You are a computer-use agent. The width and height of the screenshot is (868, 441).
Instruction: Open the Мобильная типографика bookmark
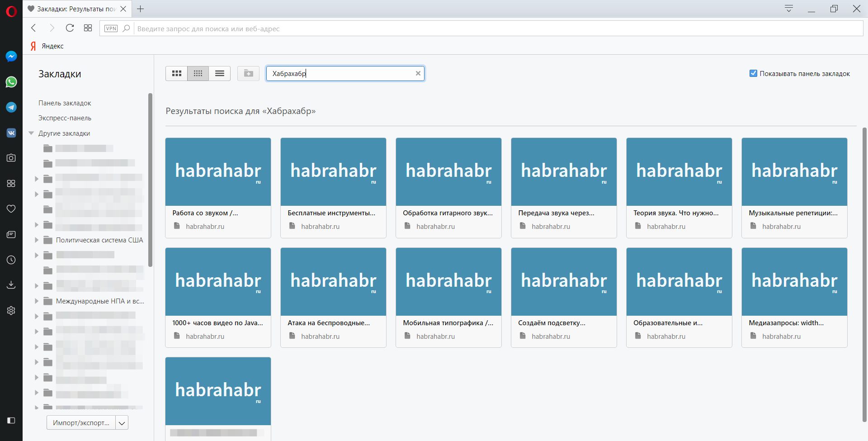448,298
